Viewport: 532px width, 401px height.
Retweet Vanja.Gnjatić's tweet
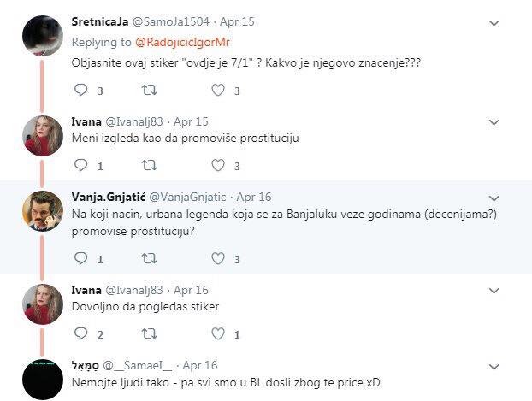click(x=149, y=258)
